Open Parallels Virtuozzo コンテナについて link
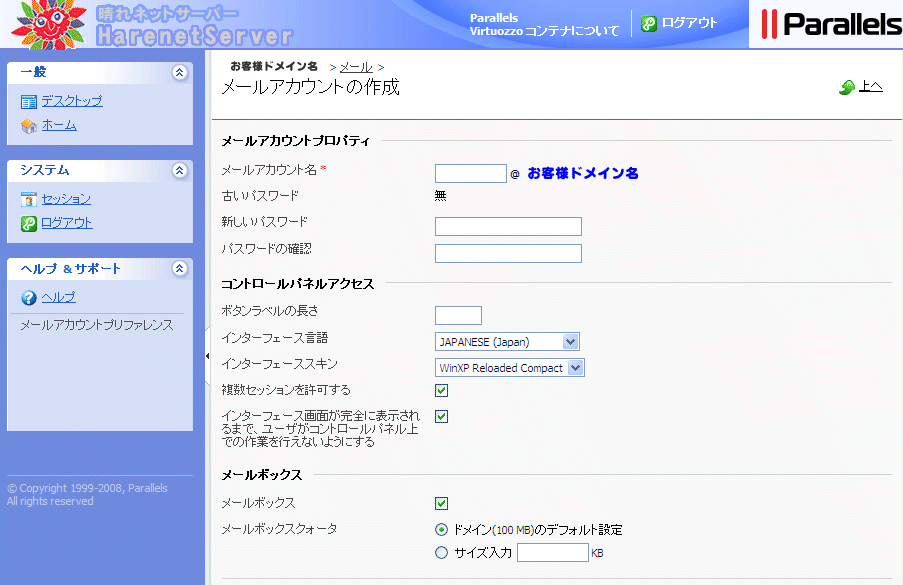The width and height of the screenshot is (903, 585). 544,24
